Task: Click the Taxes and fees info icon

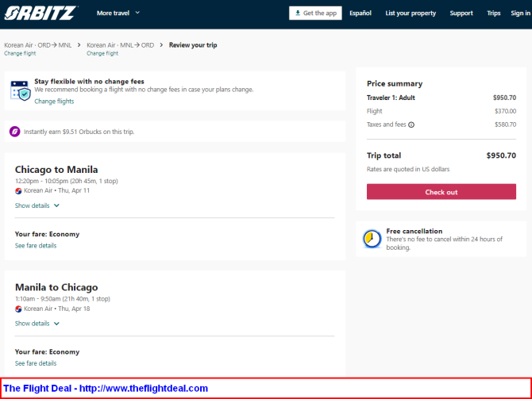Action: pyautogui.click(x=411, y=125)
